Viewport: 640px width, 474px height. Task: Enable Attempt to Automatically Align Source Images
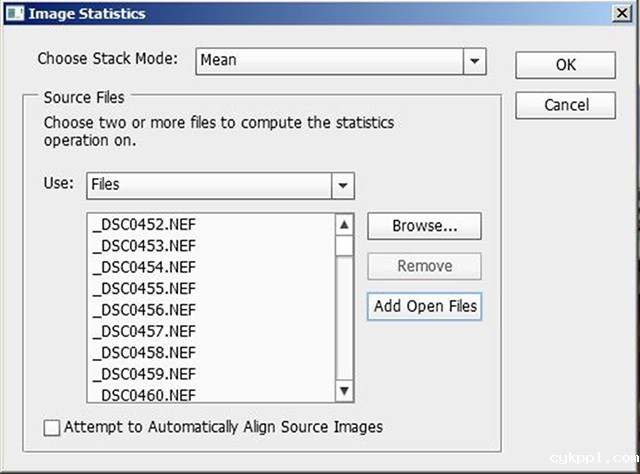53,427
